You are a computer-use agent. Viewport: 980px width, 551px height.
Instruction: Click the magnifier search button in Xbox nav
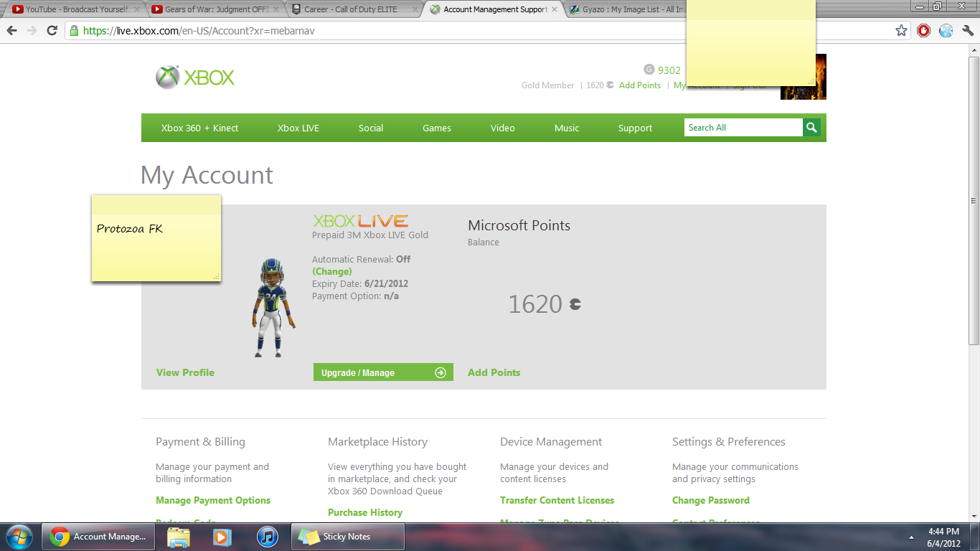click(811, 128)
